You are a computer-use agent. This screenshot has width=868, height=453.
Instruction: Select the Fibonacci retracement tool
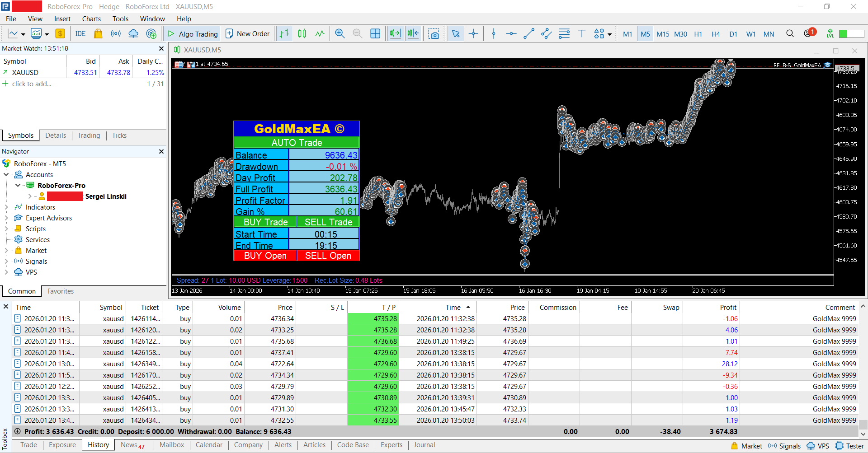[564, 34]
